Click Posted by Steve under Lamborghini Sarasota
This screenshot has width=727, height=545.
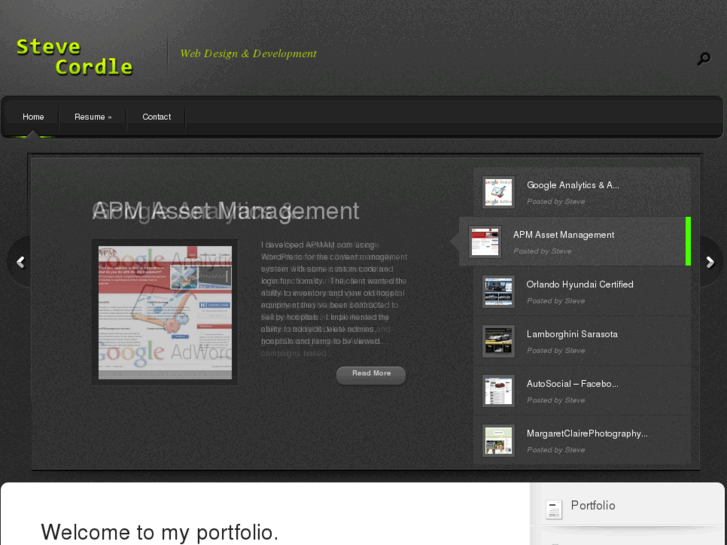tap(555, 351)
